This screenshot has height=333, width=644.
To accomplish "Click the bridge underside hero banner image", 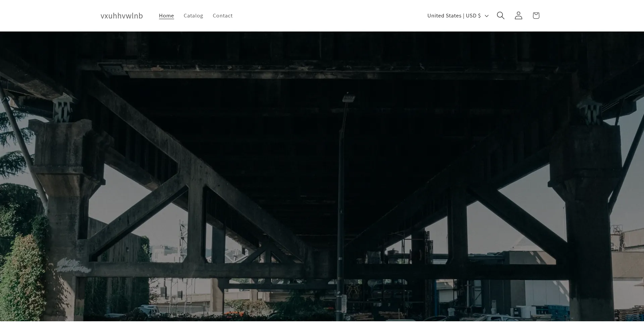I will pos(322,176).
